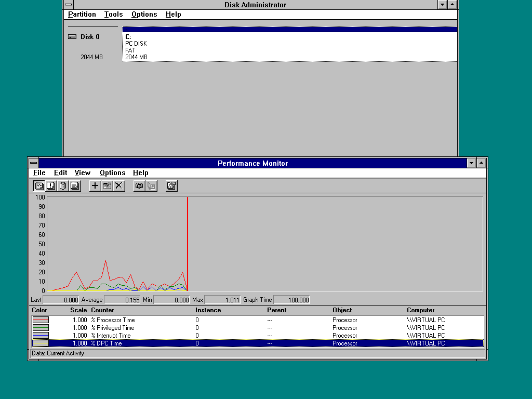Select the yellow % DPC Time swatch

click(41, 343)
